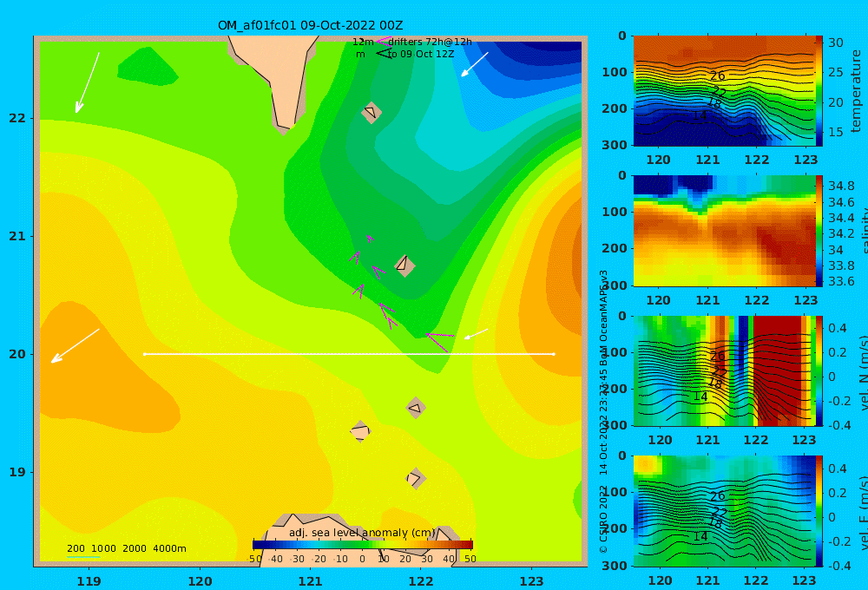Image resolution: width=868 pixels, height=590 pixels.
Task: Click the plot title OM_af01fc01 09-Oct-2022 00Z
Action: (310, 25)
